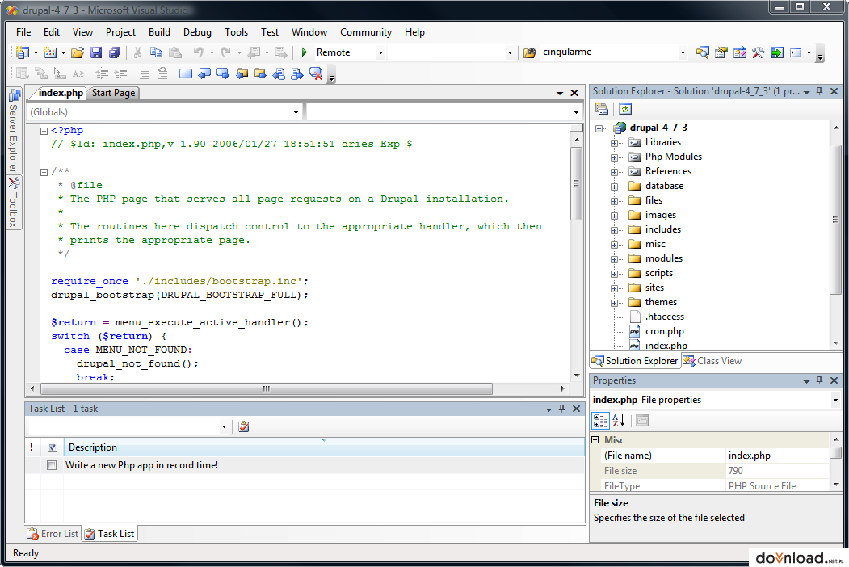Viewport: 849px width, 567px height.
Task: Open the Remote debug target dropdown
Action: (x=381, y=53)
